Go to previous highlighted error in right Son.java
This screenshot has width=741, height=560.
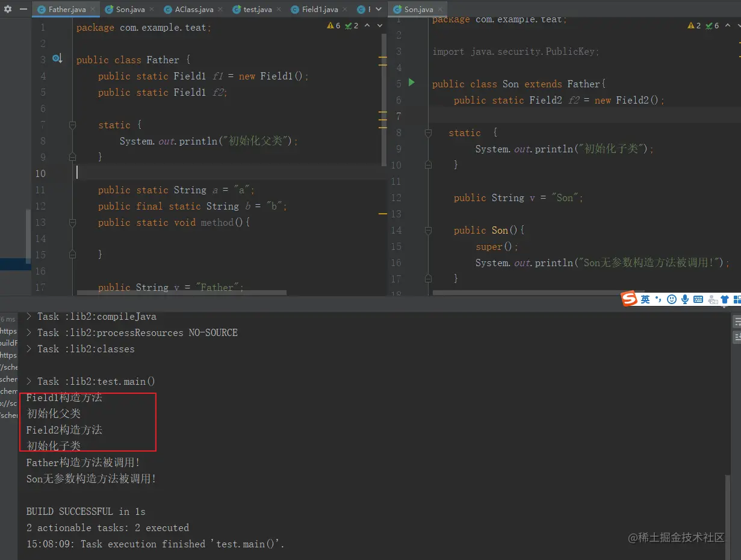click(727, 25)
